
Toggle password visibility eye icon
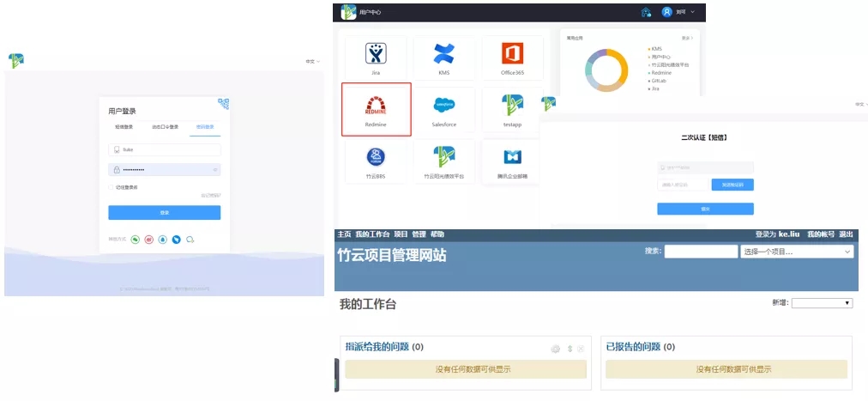point(214,169)
